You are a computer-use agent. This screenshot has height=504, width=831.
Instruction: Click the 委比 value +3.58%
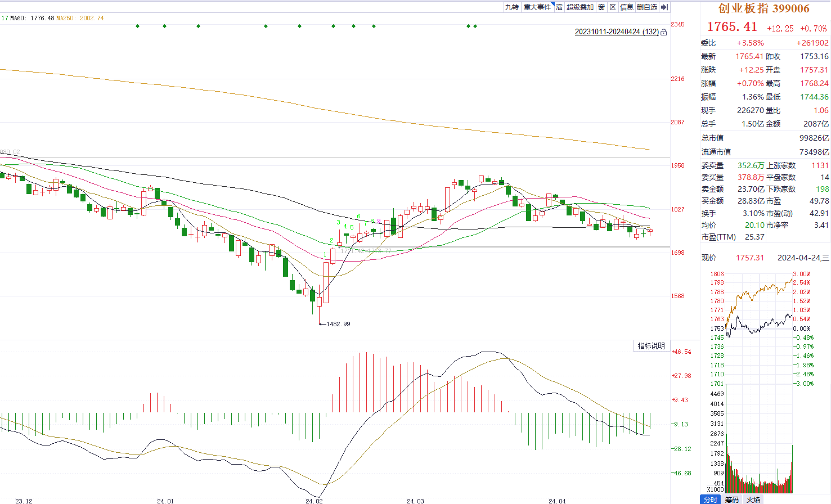pyautogui.click(x=751, y=43)
